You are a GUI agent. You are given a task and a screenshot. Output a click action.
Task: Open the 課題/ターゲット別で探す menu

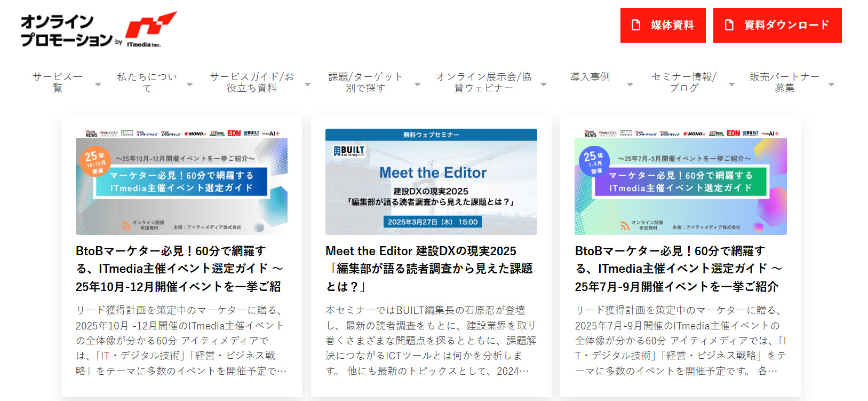[x=365, y=82]
